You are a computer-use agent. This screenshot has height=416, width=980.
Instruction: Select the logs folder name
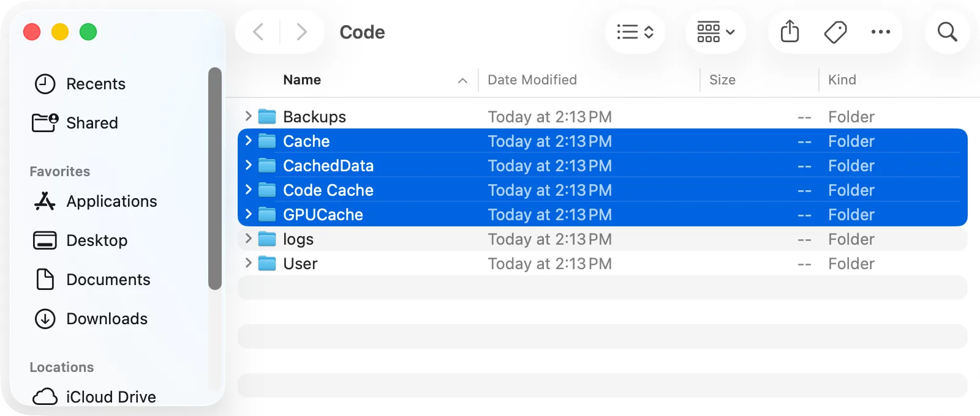[x=298, y=239]
